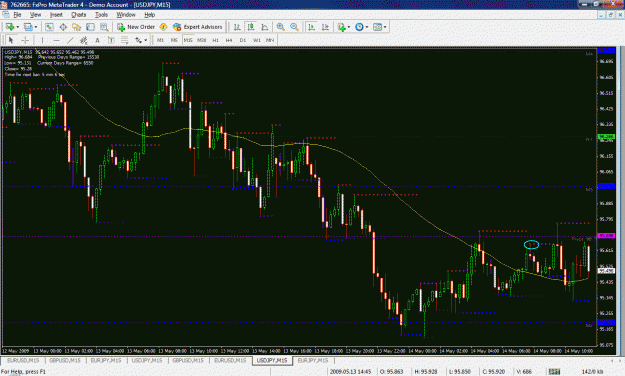The height and width of the screenshot is (376, 625).
Task: Open the Indicators list icon
Action: click(x=341, y=27)
